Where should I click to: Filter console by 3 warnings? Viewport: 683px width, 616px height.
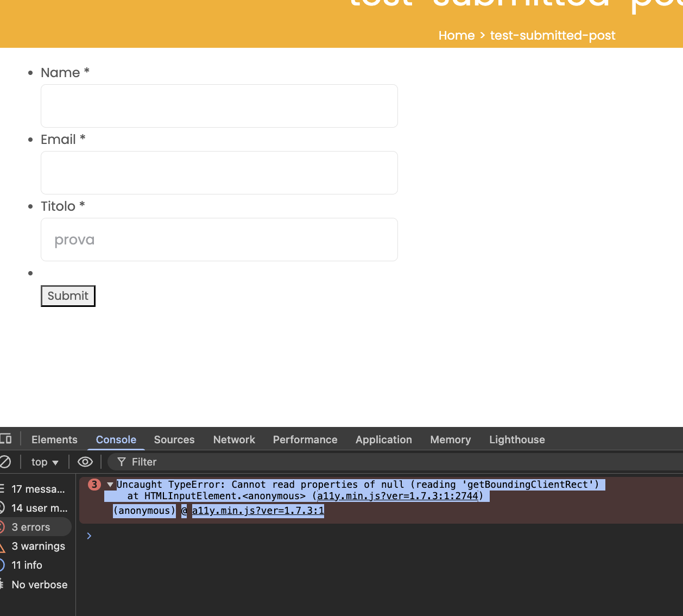pos(38,546)
